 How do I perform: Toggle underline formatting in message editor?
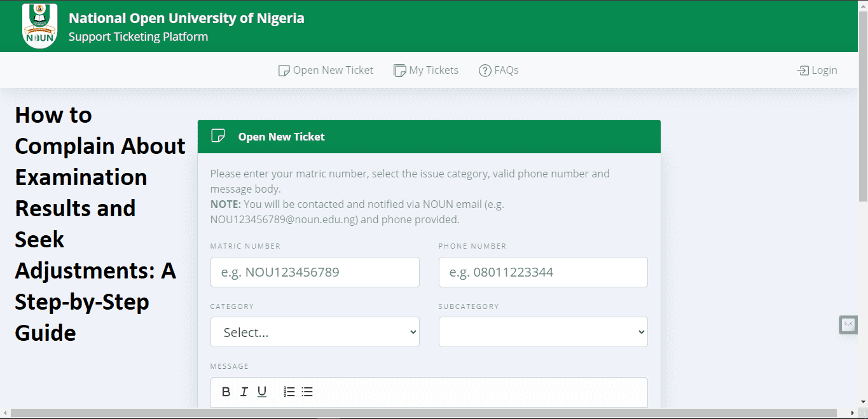tap(262, 392)
